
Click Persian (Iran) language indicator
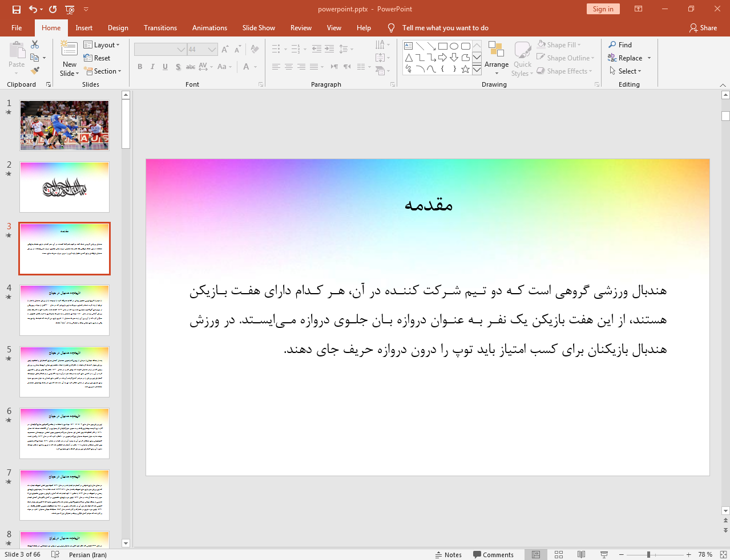point(88,554)
